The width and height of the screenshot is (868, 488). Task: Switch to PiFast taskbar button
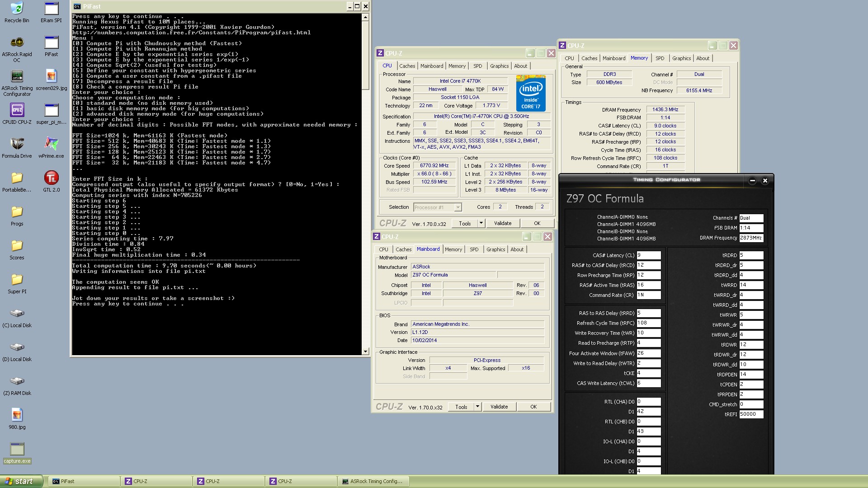click(84, 482)
